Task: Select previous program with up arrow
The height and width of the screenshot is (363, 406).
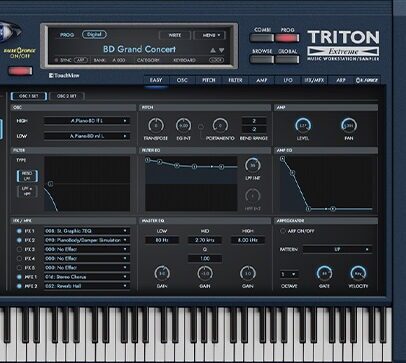Action: tap(213, 50)
